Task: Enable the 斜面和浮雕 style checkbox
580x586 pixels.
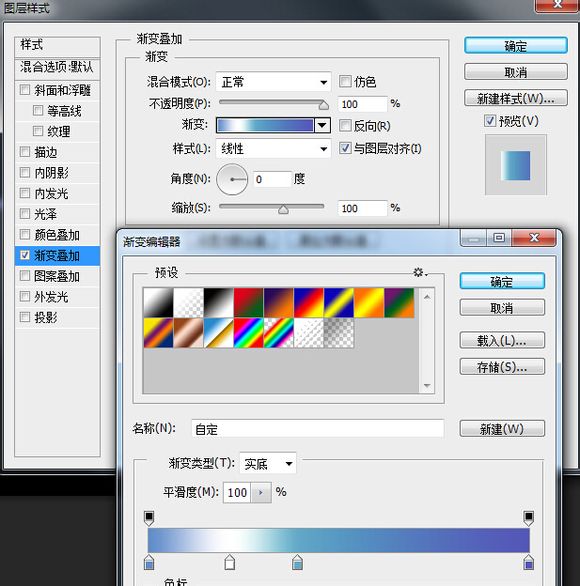Action: (x=25, y=90)
